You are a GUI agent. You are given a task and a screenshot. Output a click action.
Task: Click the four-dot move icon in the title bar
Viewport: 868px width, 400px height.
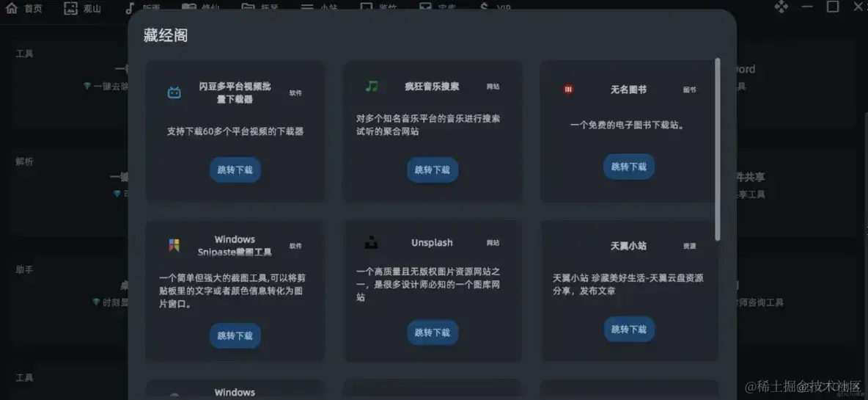(x=781, y=7)
